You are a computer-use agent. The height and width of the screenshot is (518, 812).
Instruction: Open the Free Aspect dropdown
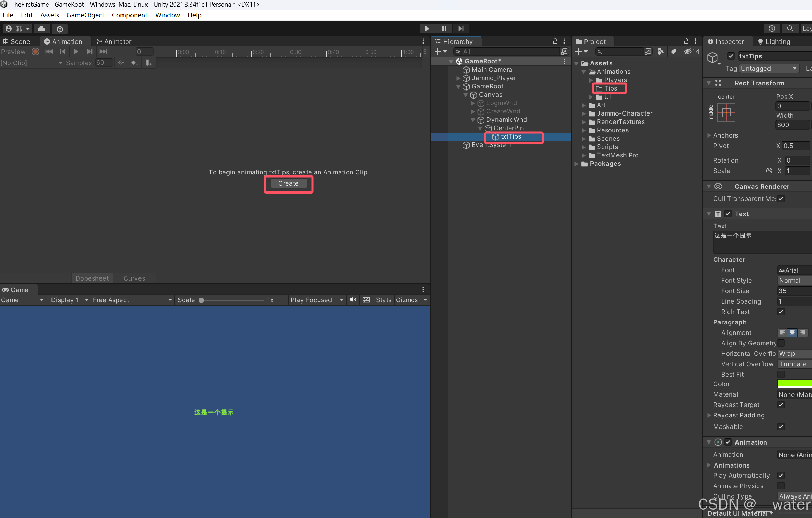(x=132, y=300)
